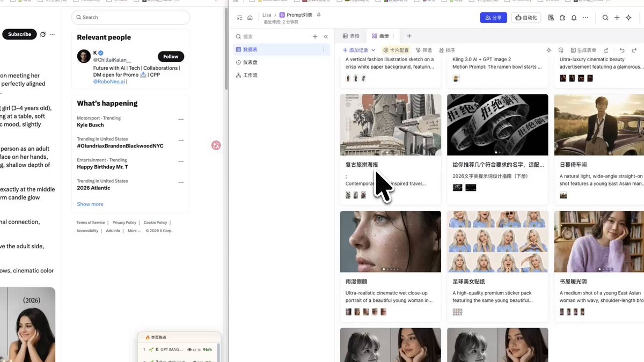Click Show more under What's happening

[90, 204]
